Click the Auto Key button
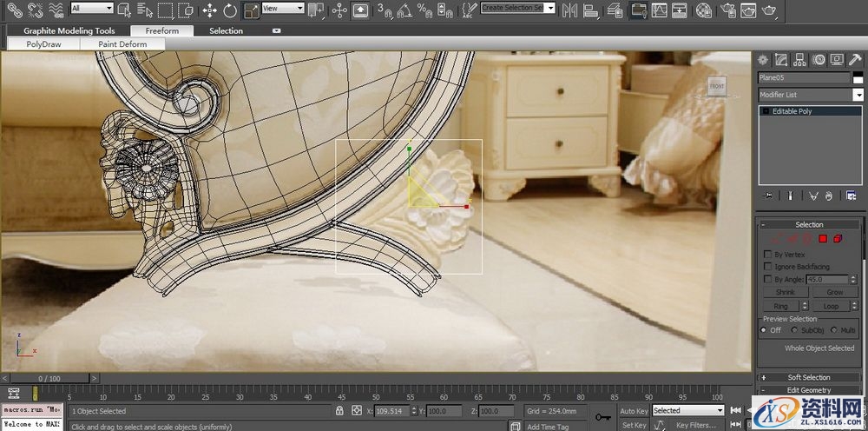Viewport: 868px width, 431px height. [x=633, y=410]
